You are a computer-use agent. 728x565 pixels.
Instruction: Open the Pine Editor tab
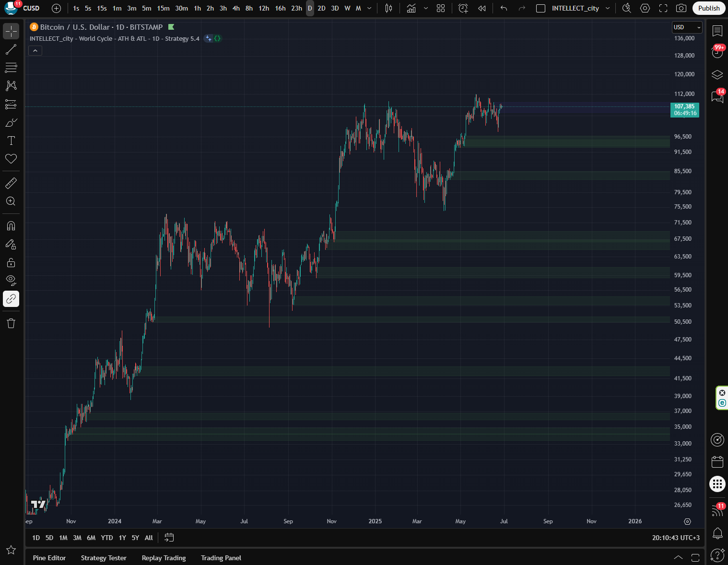(x=49, y=558)
